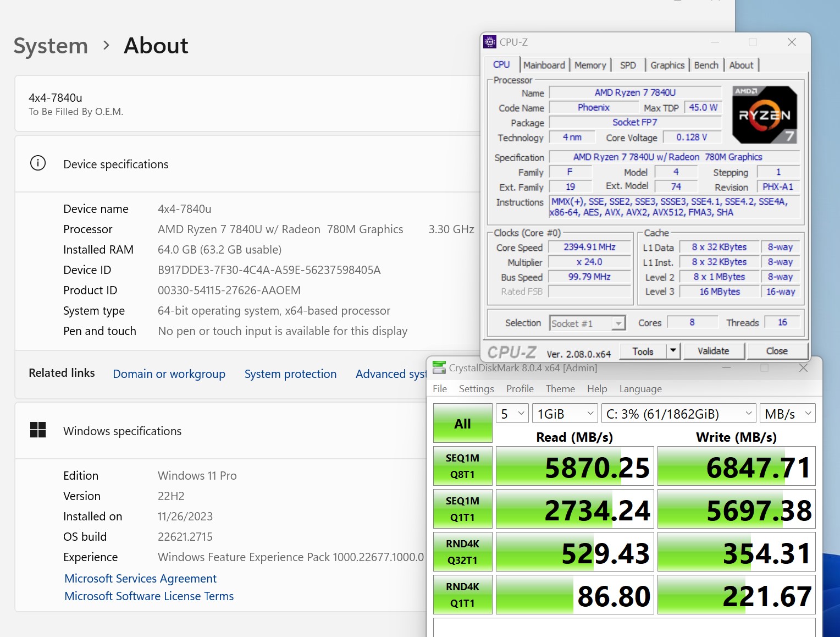Click the CPU-Z app icon in title bar

[x=490, y=42]
